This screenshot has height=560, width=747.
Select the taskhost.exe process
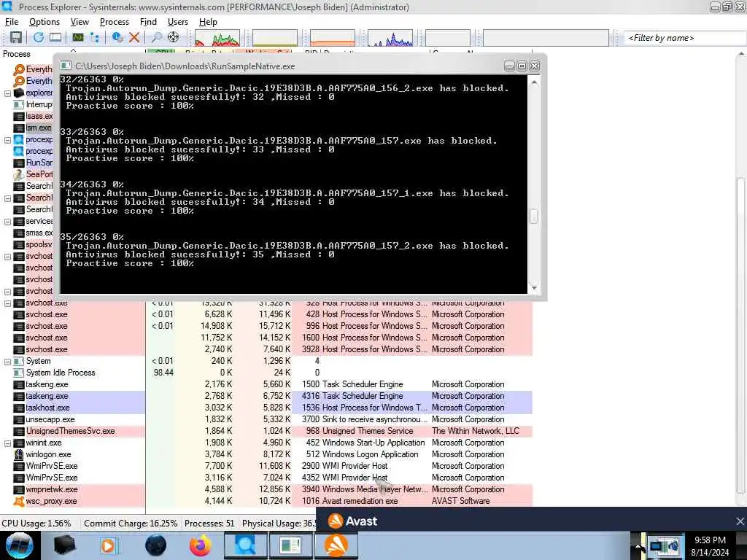click(266, 408)
